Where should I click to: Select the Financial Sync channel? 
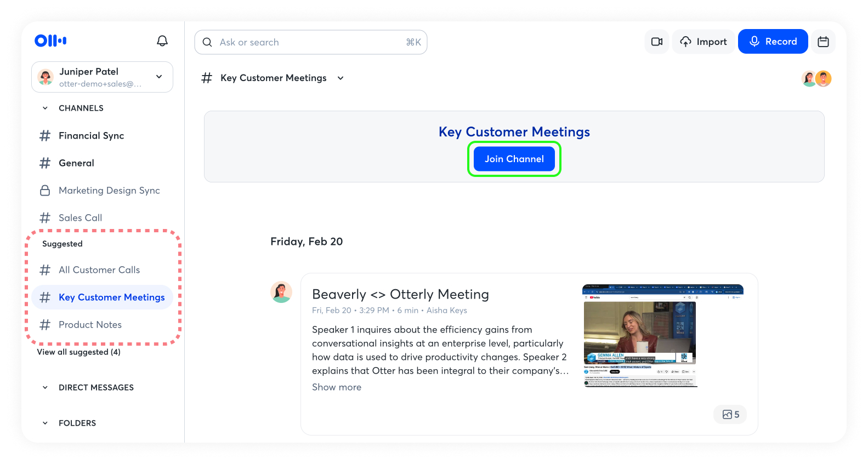pos(91,136)
